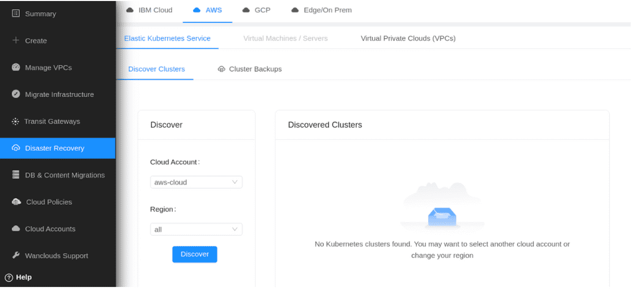Click the 'Region:' label

tap(163, 209)
